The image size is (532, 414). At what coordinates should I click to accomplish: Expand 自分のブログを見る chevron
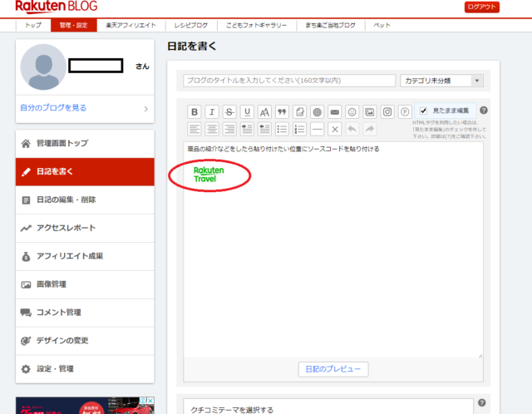click(146, 109)
